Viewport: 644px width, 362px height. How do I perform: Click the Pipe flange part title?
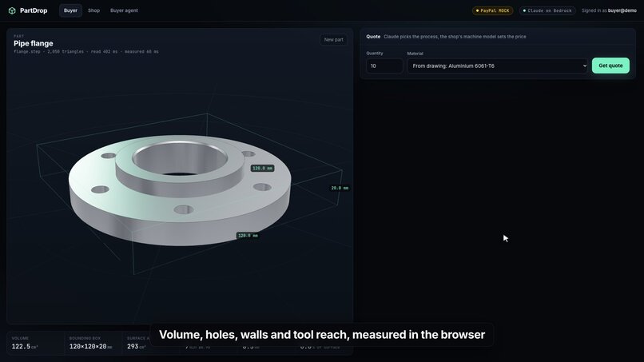click(x=34, y=44)
